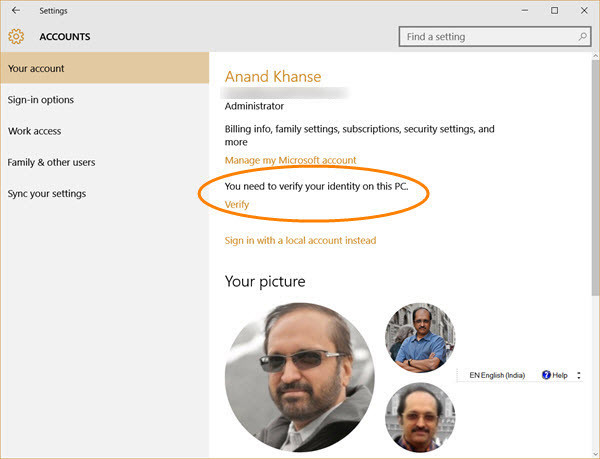Open Sign-in options

(104, 99)
